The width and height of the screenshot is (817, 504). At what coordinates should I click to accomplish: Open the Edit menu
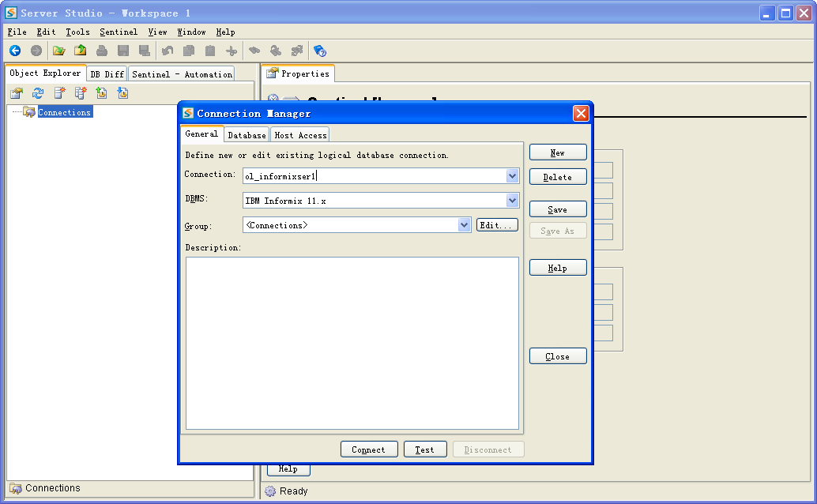point(46,32)
